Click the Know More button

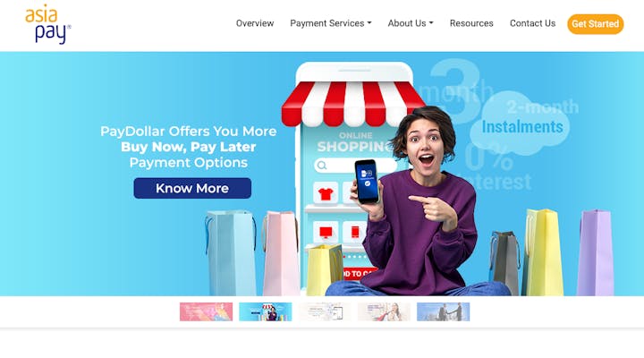(192, 188)
